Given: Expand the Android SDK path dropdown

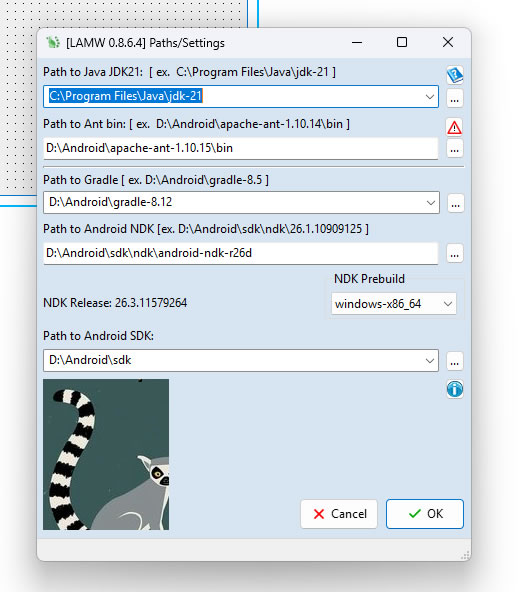Looking at the screenshot, I should point(430,361).
